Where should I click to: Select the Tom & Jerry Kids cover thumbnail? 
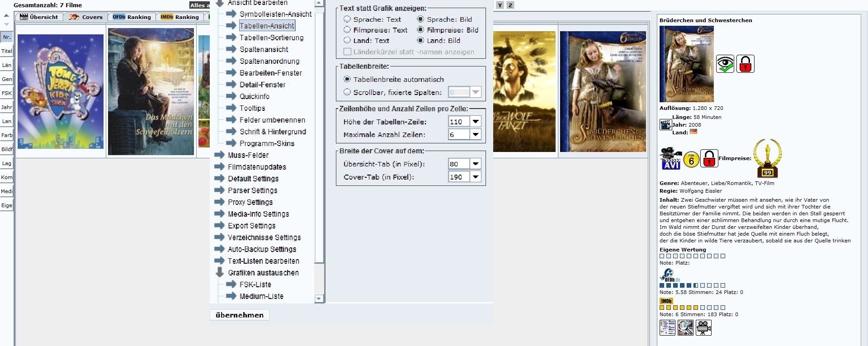pyautogui.click(x=61, y=91)
